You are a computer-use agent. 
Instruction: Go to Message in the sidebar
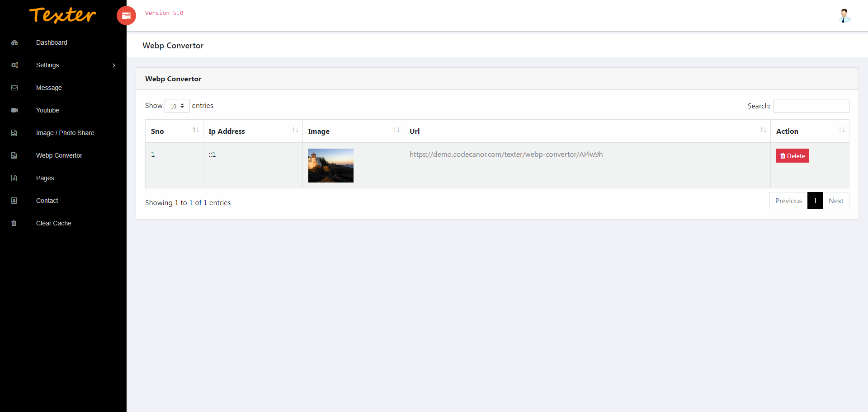[49, 88]
